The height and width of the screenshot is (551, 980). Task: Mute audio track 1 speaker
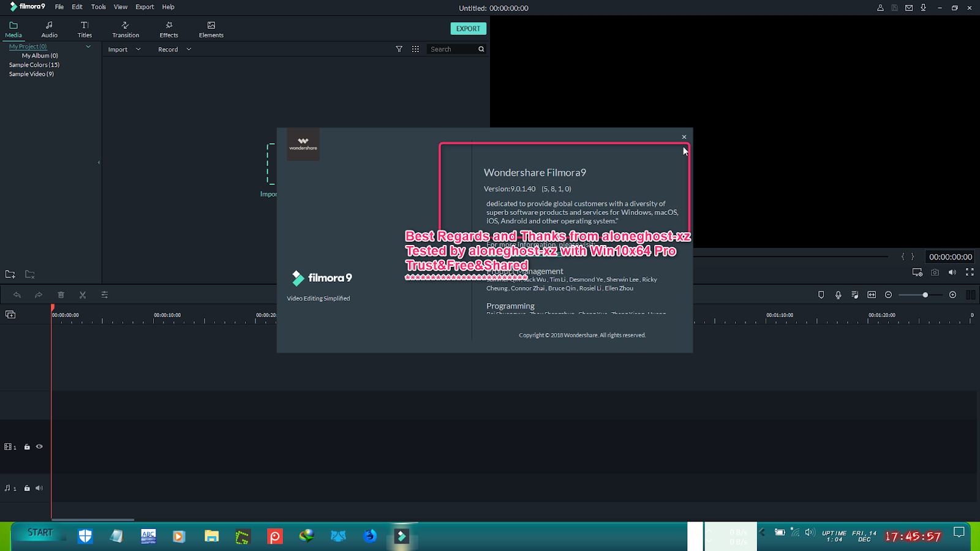coord(39,489)
